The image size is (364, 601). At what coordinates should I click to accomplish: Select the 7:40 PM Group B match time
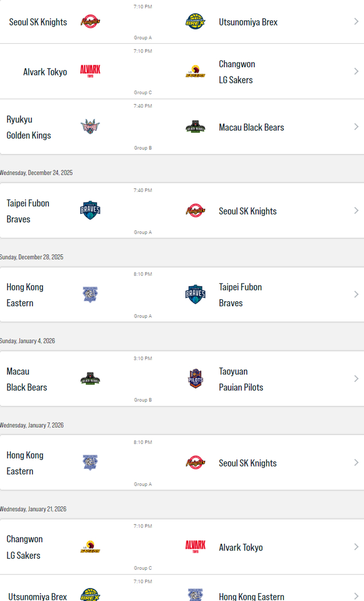[142, 106]
